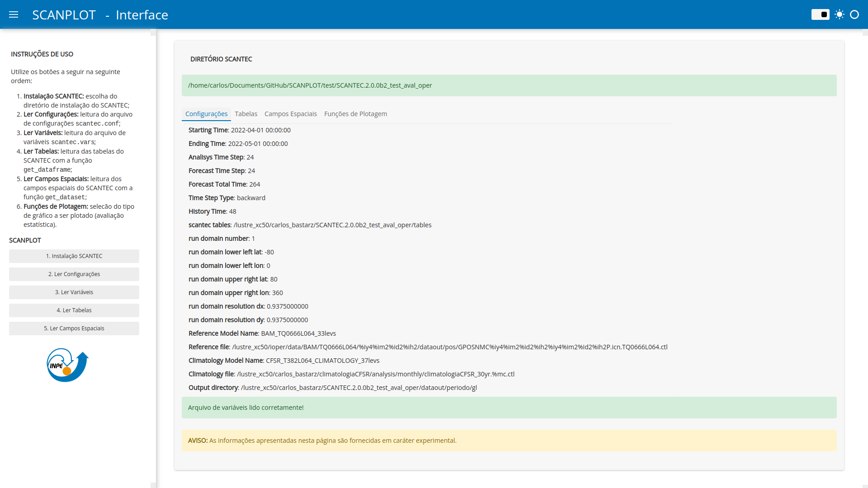This screenshot has width=868, height=488.
Task: Click the sidebar scrollbar up arrow
Action: point(153,33)
